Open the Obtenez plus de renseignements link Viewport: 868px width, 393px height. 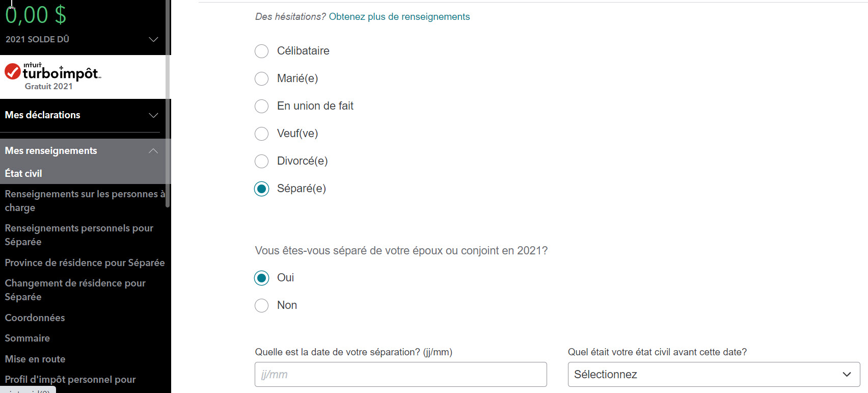(399, 17)
